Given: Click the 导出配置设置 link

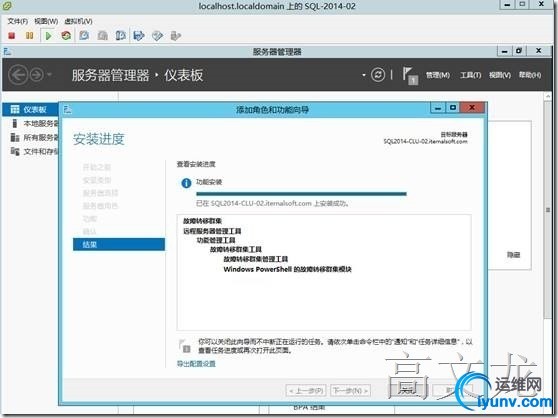Looking at the screenshot, I should 196,364.
